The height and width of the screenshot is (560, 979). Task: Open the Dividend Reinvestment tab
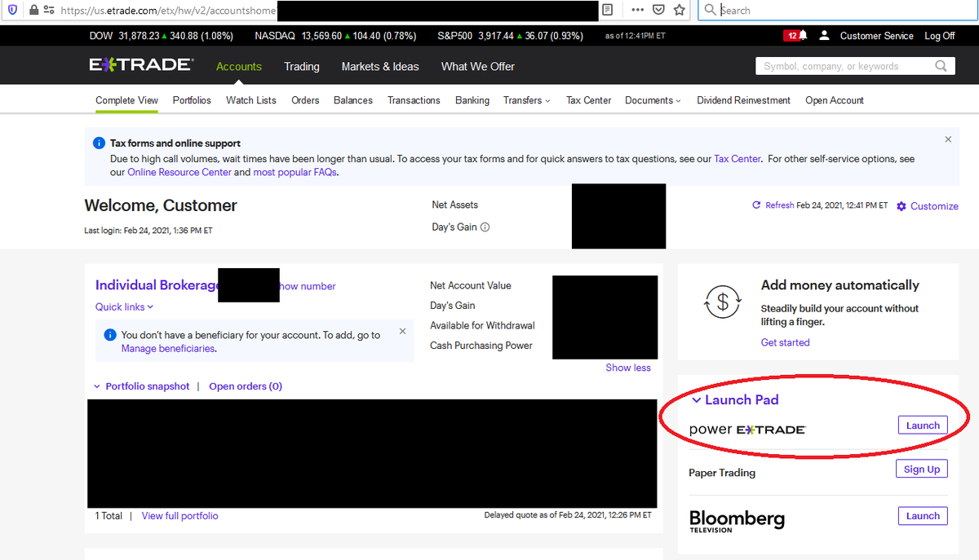point(743,100)
